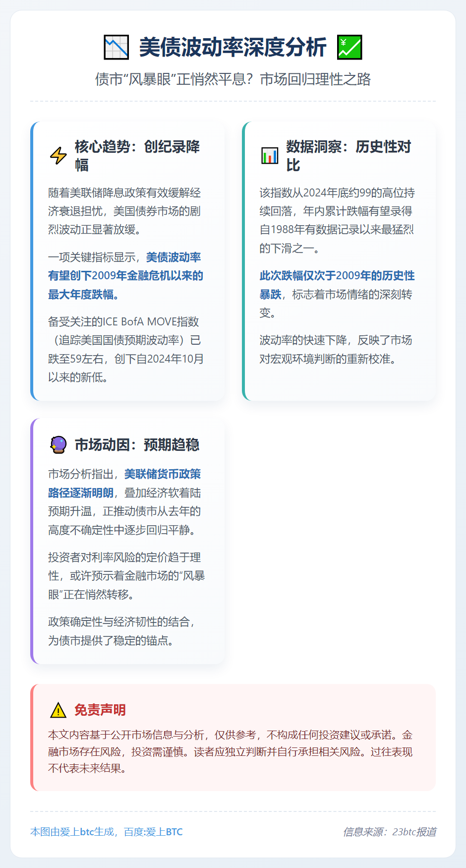The width and height of the screenshot is (466, 868).
Task: Click the green upward chart icon after the title
Action: [x=349, y=47]
